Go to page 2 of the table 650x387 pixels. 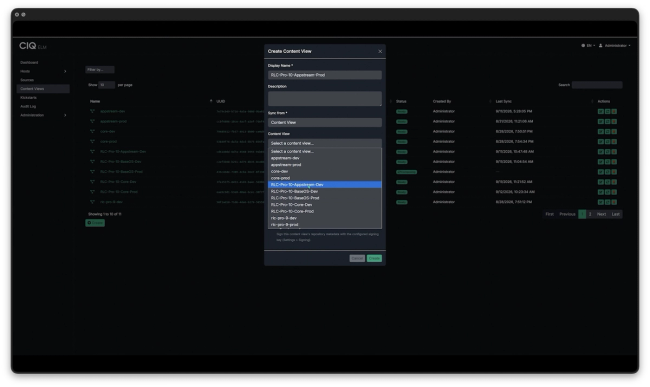pyautogui.click(x=590, y=214)
